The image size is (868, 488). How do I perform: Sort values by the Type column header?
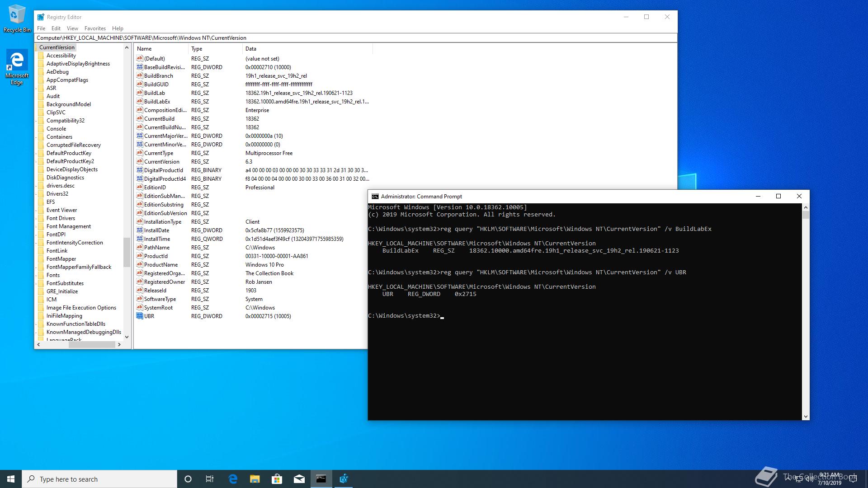[x=215, y=49]
